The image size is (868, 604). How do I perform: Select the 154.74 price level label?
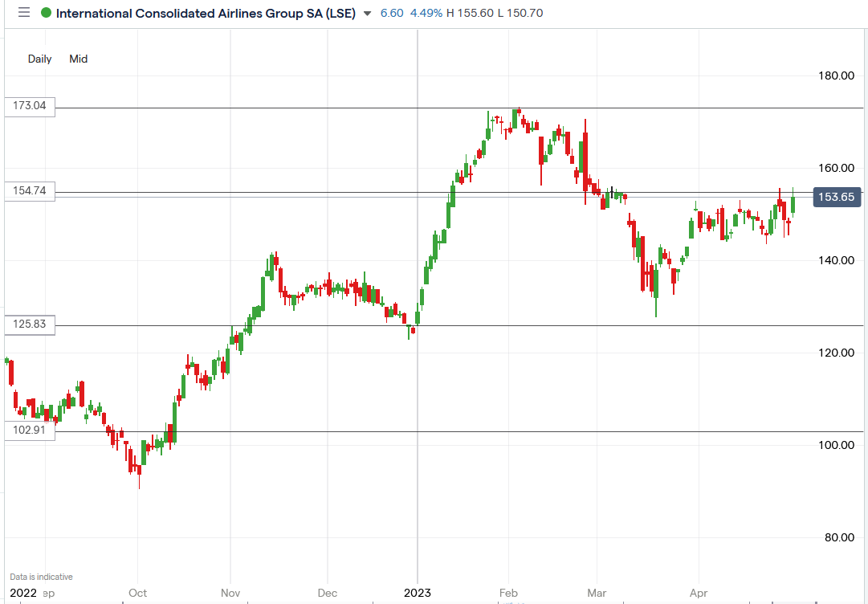tap(30, 191)
